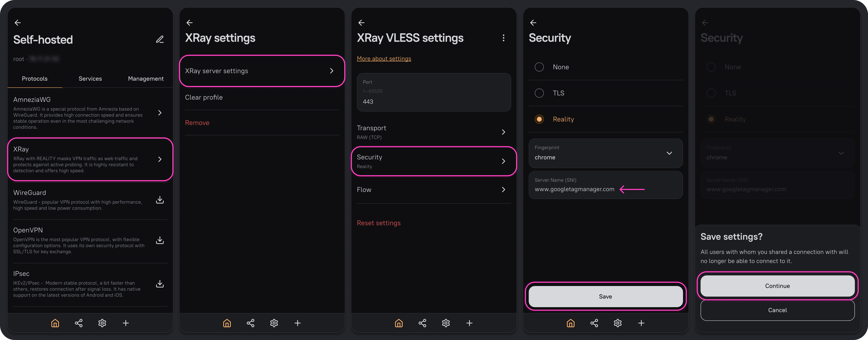Click Server Name (SNI) field www.googletagmanager.com

(605, 185)
